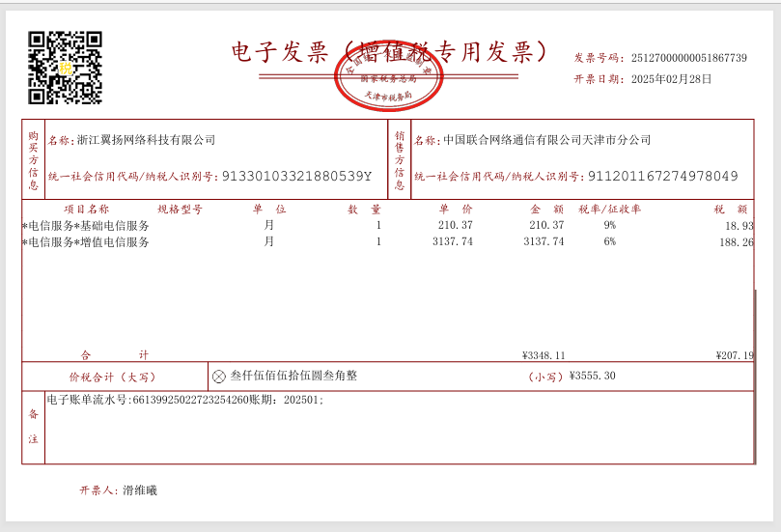Click buyer tax ID 91330103321880539Y
Screen dimensions: 781x532
[296, 177]
